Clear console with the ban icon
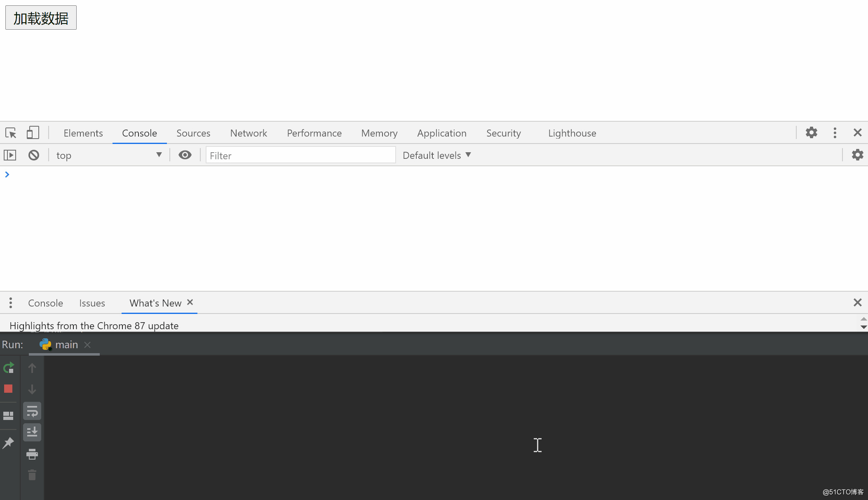The height and width of the screenshot is (500, 868). (x=34, y=155)
